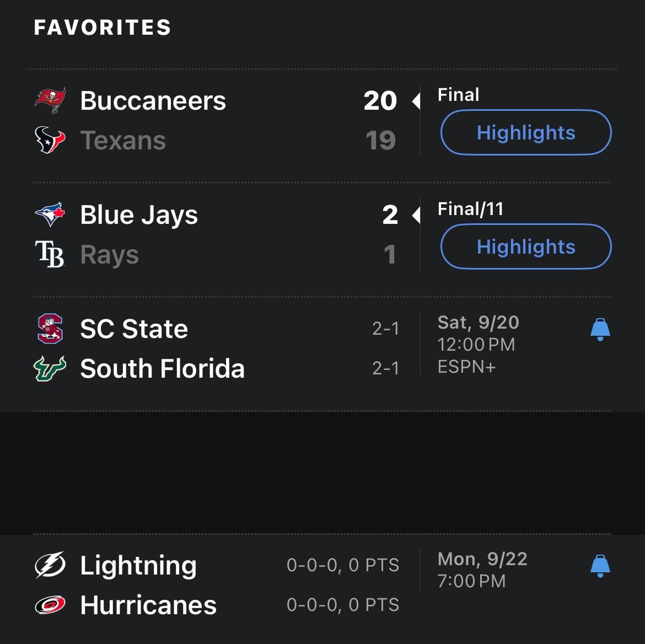This screenshot has height=644, width=645.
Task: Tap the Buccaneers team logo
Action: (50, 100)
